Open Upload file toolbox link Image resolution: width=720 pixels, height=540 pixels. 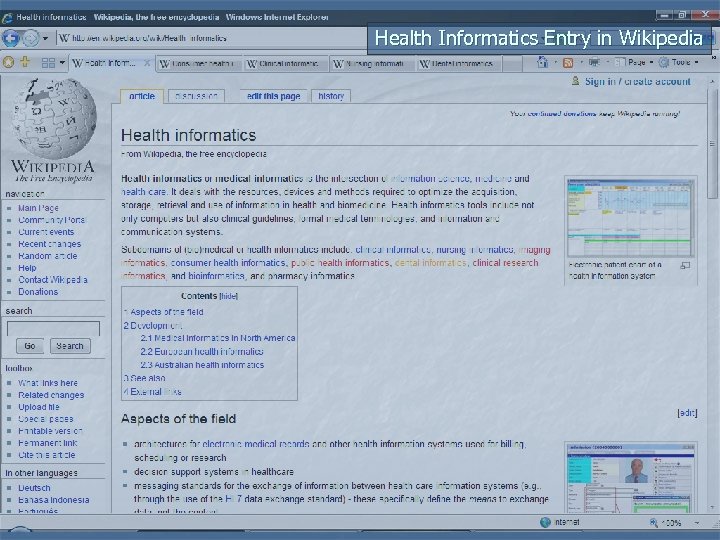[39, 407]
